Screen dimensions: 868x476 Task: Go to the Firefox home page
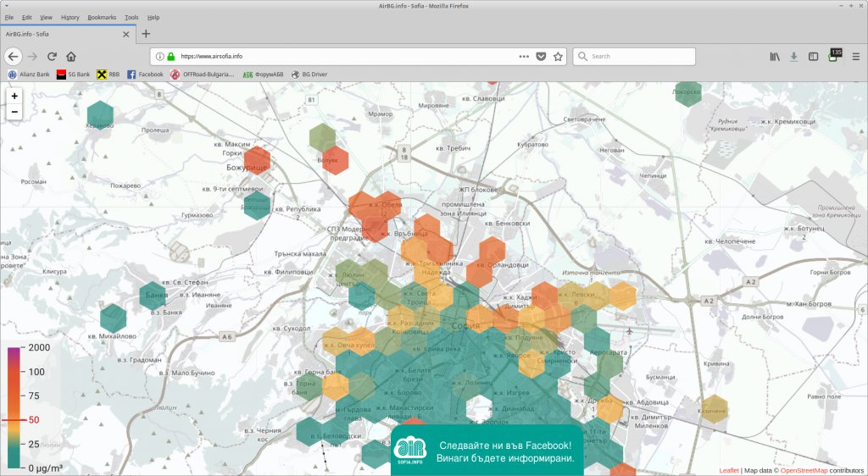click(x=71, y=57)
